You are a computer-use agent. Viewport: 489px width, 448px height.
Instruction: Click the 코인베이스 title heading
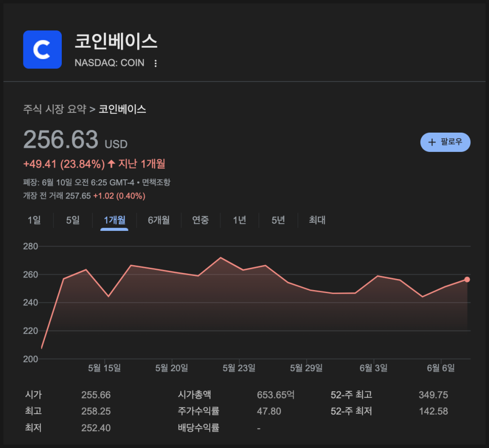pyautogui.click(x=116, y=42)
